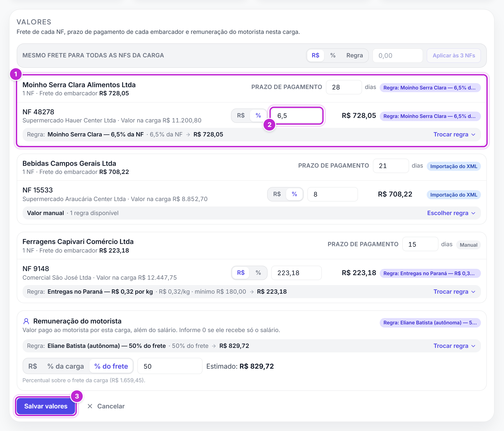Viewport: 504px width, 431px height.
Task: Set NF 15533 freight type to R$
Action: [x=277, y=194]
